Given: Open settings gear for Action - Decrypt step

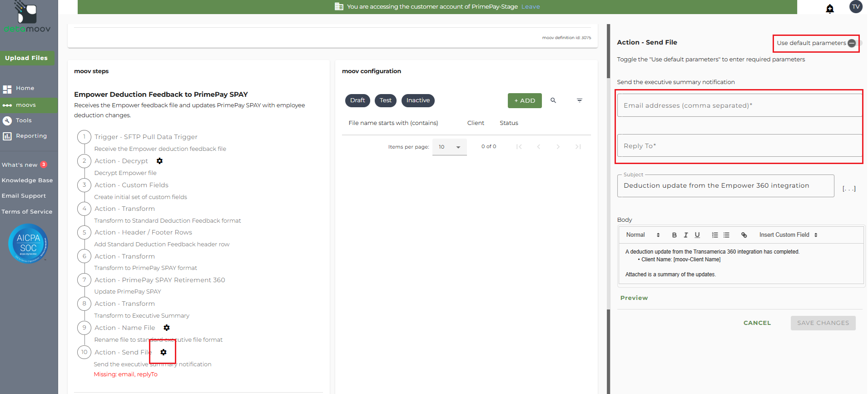Looking at the screenshot, I should point(159,161).
